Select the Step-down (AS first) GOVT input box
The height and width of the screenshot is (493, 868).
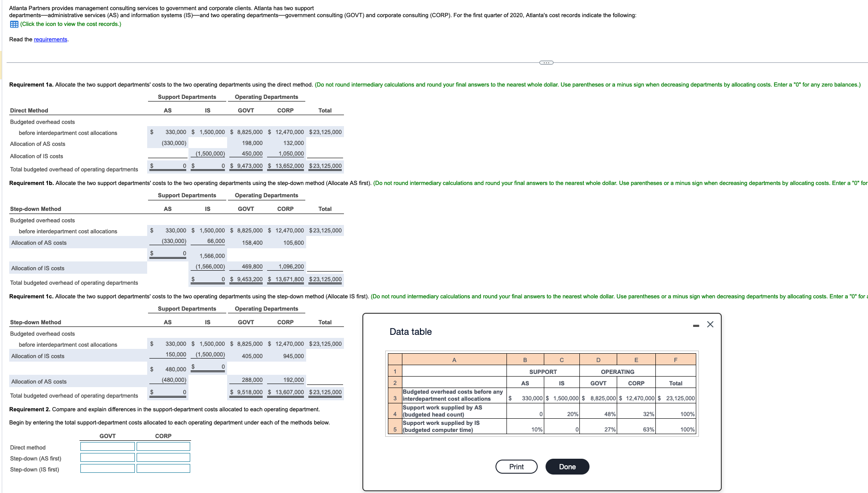coord(107,457)
